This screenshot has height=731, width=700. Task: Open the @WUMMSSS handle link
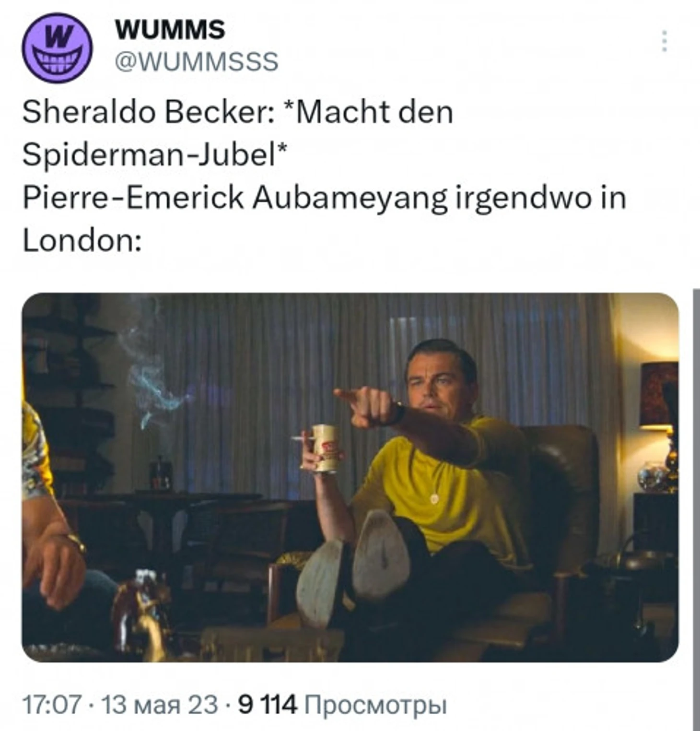click(x=197, y=62)
